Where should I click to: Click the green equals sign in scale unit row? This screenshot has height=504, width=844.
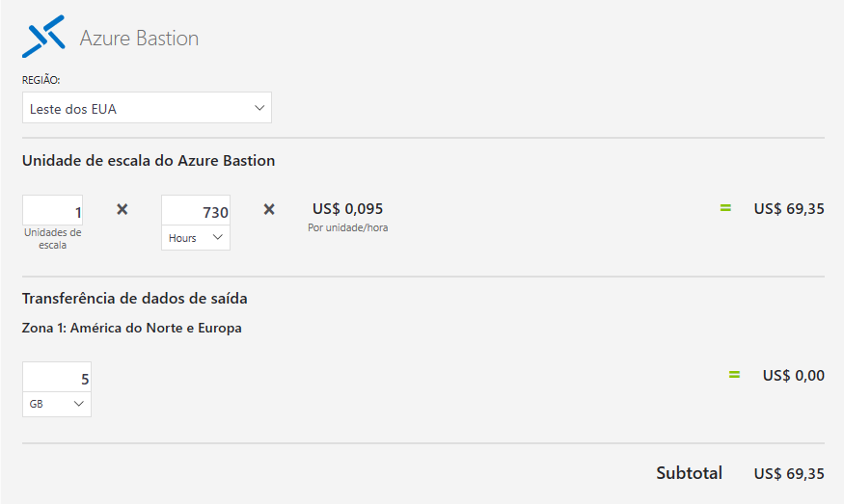[x=725, y=208]
